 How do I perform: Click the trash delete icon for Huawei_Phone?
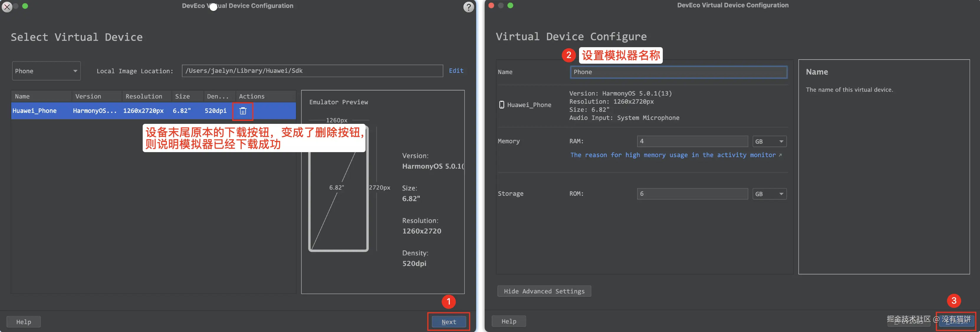click(243, 111)
